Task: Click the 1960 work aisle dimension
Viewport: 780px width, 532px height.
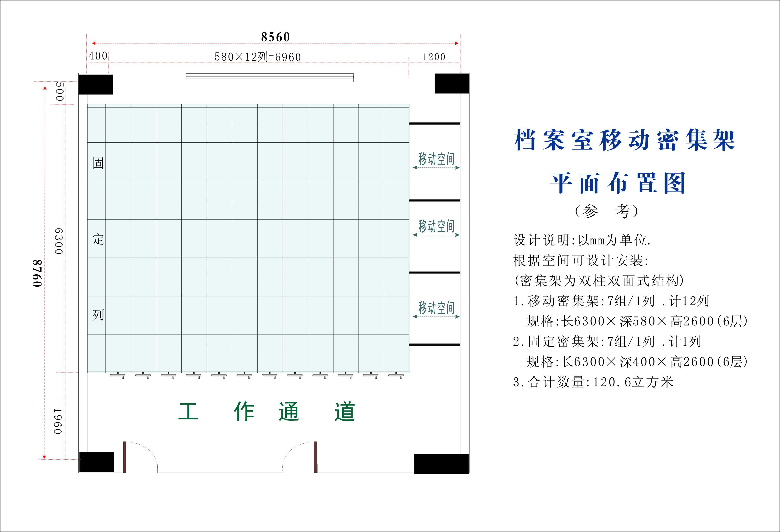Action: (x=58, y=421)
